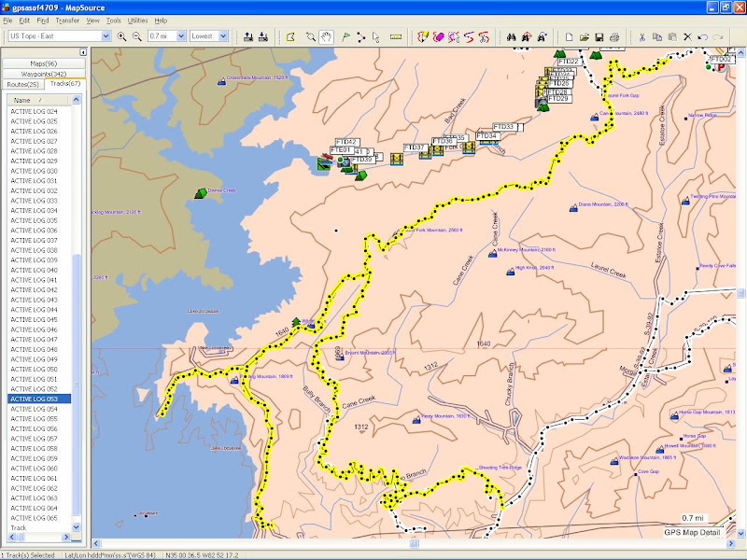Click the FTD42 waypoint label on map
747x560 pixels.
346,142
